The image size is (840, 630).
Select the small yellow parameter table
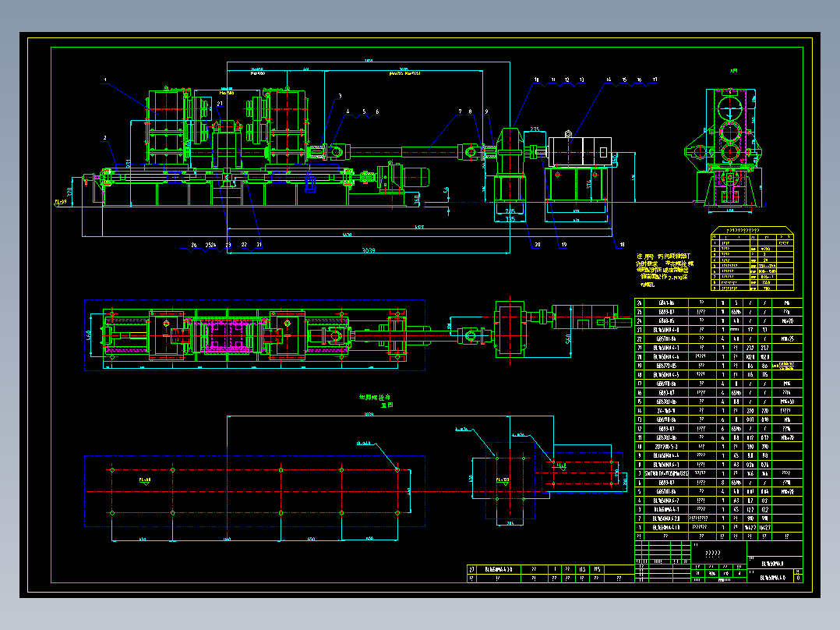[752, 259]
